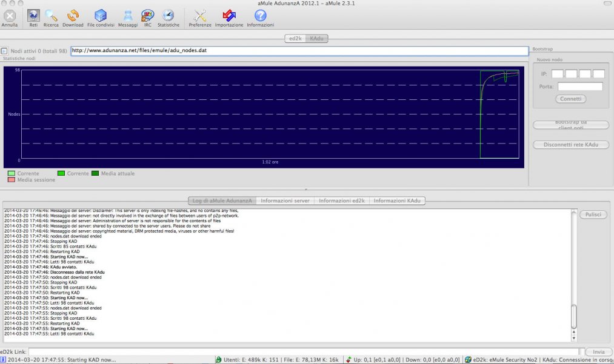Click the Disconnetti rete KAdu button
This screenshot has height=364, width=614.
[571, 144]
